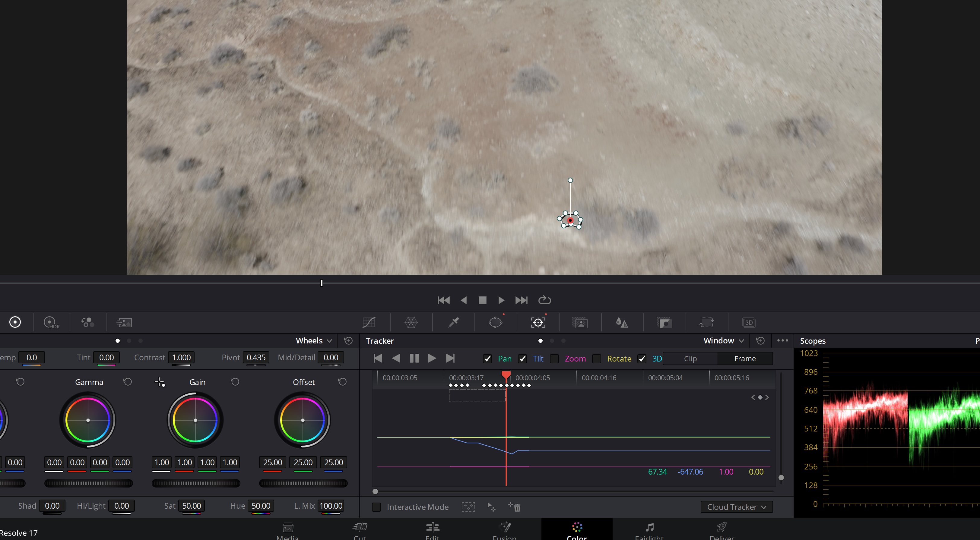The height and width of the screenshot is (540, 980).
Task: Track one frame forward in Tracker
Action: pos(450,358)
